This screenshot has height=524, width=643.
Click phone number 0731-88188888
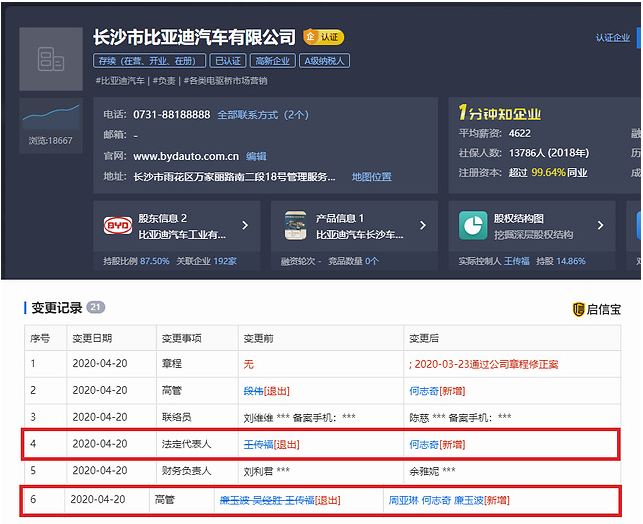(x=172, y=114)
